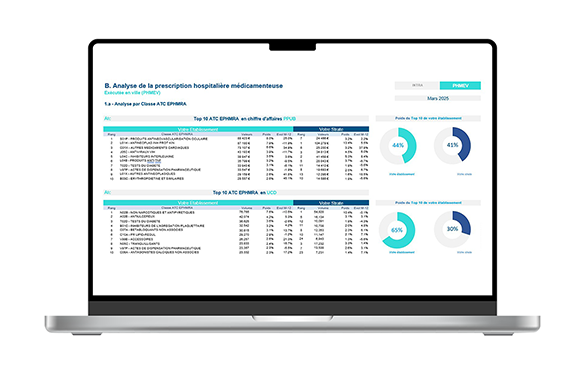Click the 30% dark blue donut chart
The height and width of the screenshot is (374, 585).
pos(452,229)
